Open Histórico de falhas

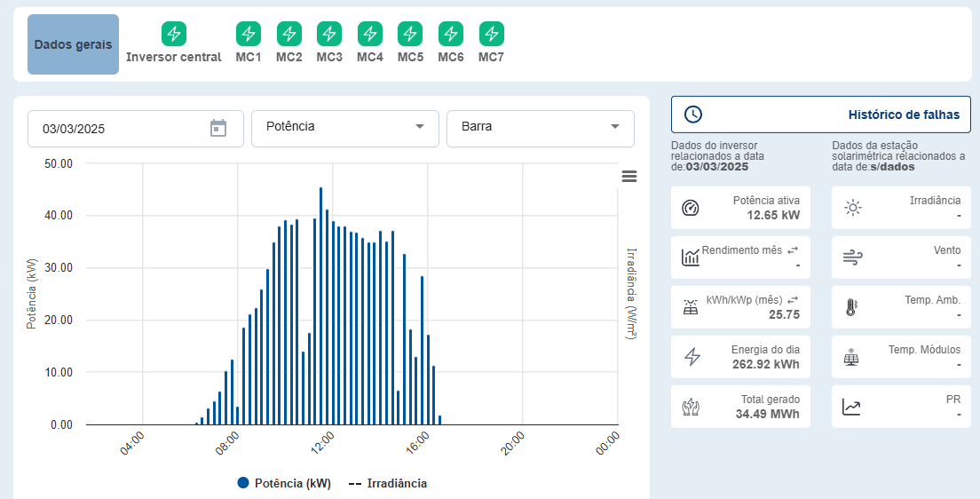[x=820, y=115]
